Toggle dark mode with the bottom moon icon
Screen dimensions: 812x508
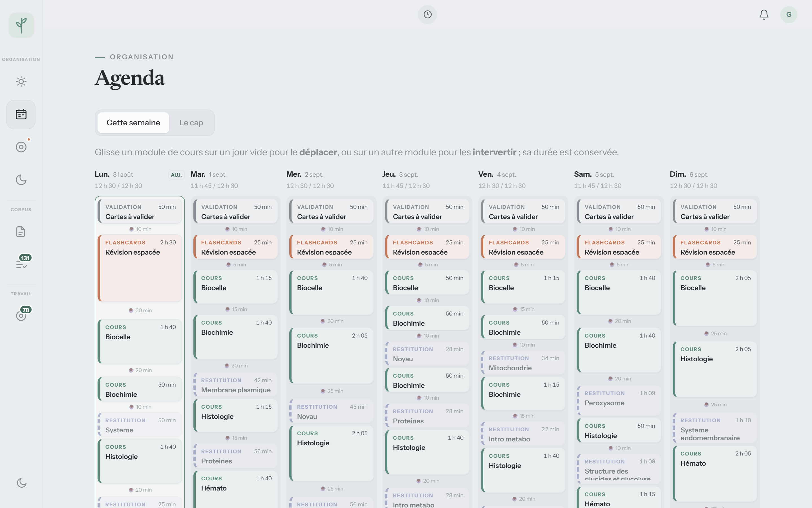coord(21,483)
